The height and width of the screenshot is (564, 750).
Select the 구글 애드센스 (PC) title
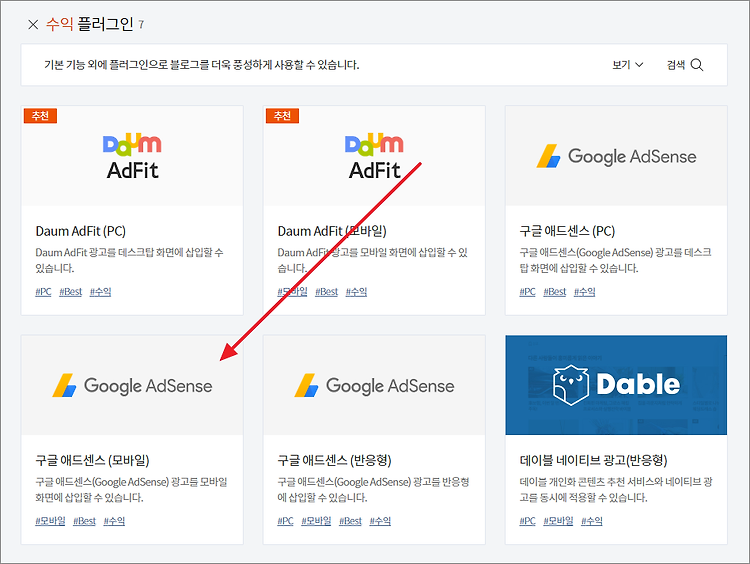567,232
